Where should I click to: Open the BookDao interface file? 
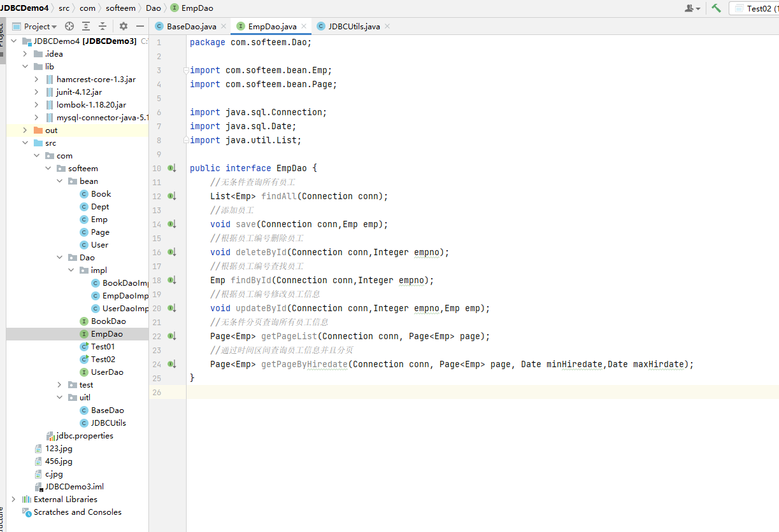pyautogui.click(x=108, y=321)
